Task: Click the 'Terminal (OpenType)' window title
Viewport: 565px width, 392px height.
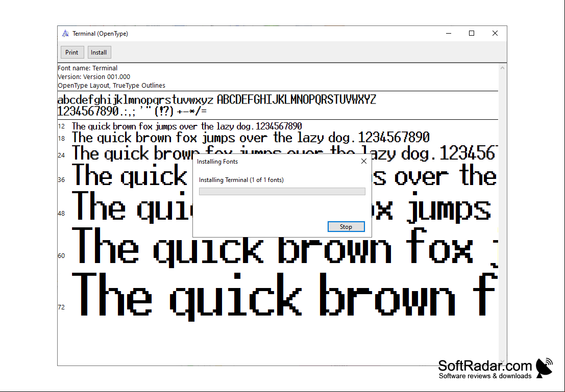Action: click(100, 34)
